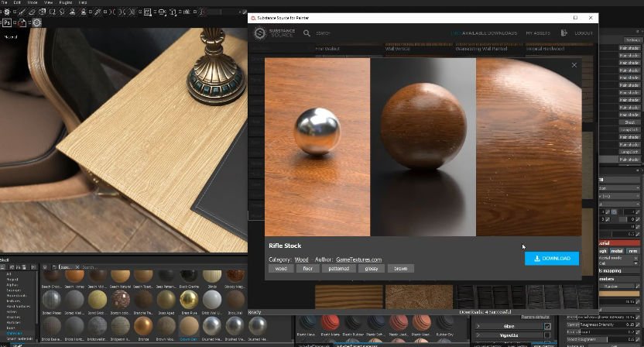The width and height of the screenshot is (644, 347).
Task: Click the LOGOUT text link
Action: coord(583,33)
